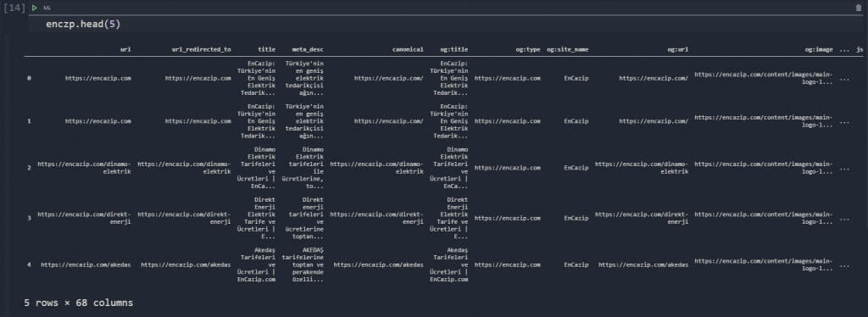Click the cell language label next to run button
868x317 pixels.
pyautogui.click(x=47, y=8)
